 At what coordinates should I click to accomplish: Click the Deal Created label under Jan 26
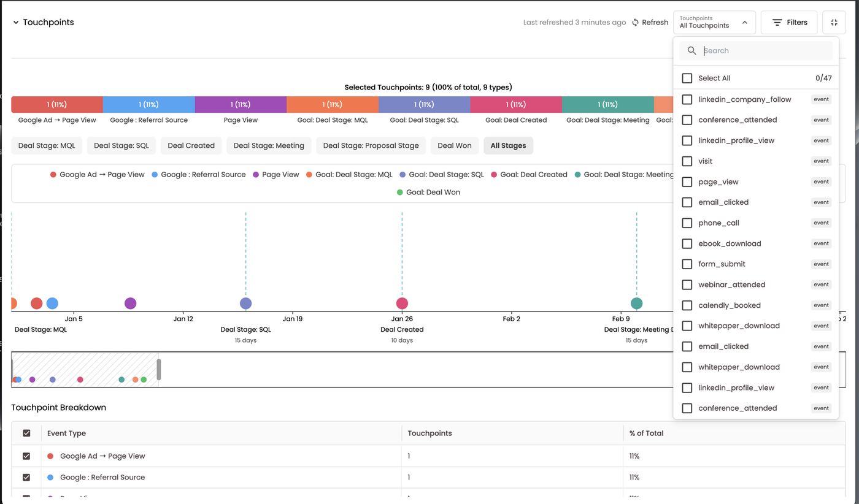402,330
